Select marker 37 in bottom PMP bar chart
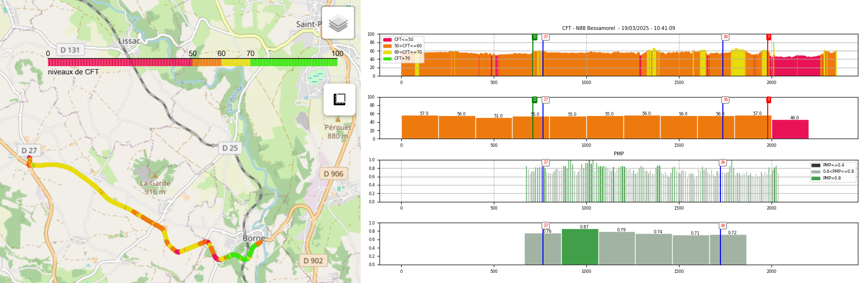Viewport: 868px width, 283px height. coord(545,226)
